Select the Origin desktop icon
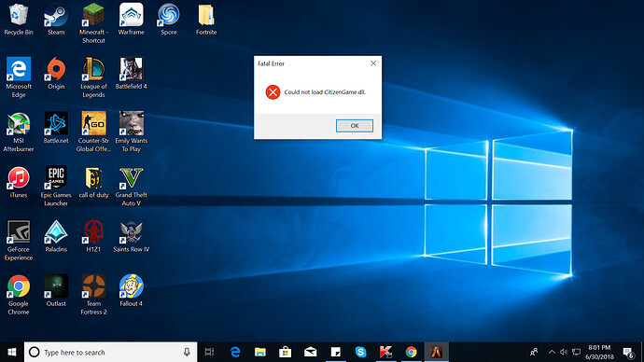The image size is (644, 362). (x=56, y=73)
